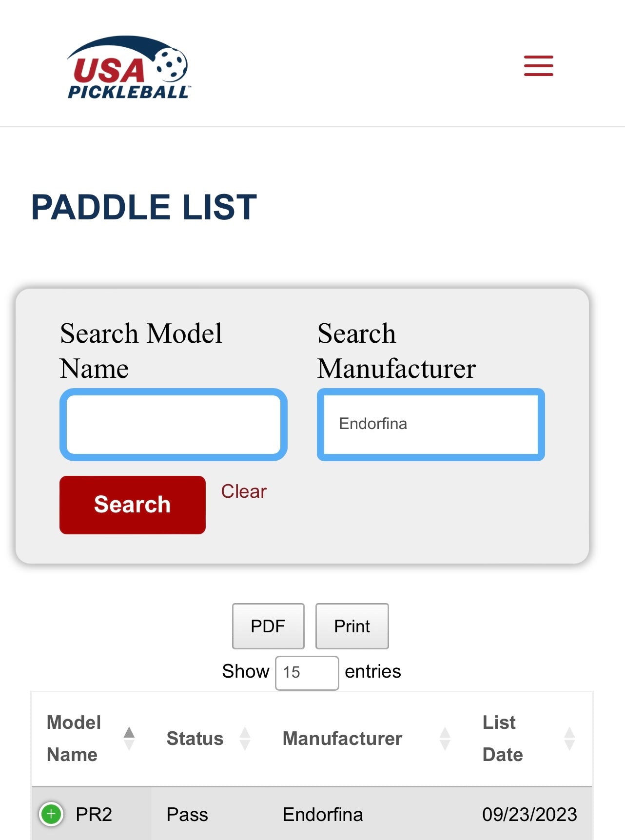This screenshot has height=840, width=625.
Task: Focus the Search Manufacturer field with Endorfina
Action: [430, 424]
